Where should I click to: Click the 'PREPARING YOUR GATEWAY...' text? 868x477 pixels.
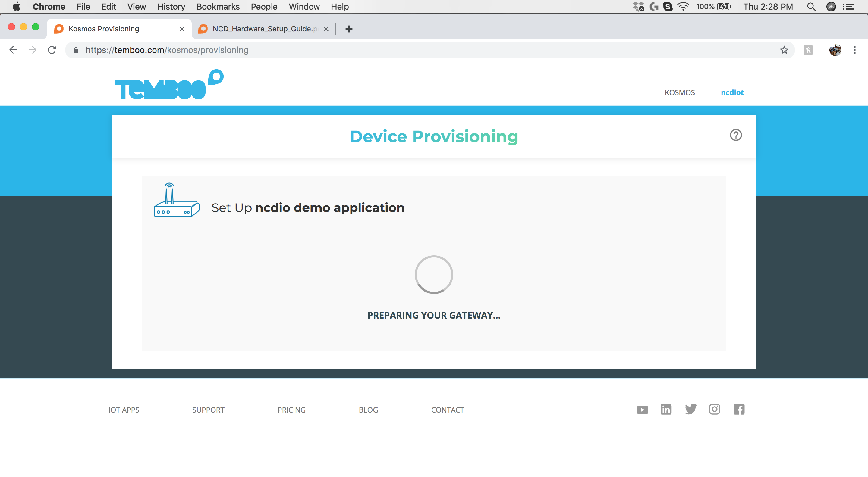coord(434,315)
